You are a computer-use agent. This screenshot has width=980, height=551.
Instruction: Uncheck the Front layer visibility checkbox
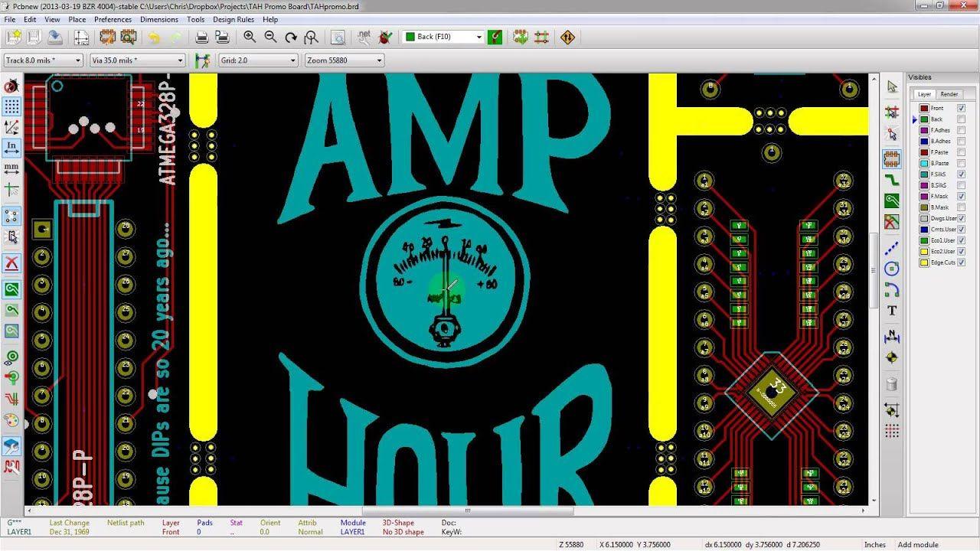click(x=962, y=108)
